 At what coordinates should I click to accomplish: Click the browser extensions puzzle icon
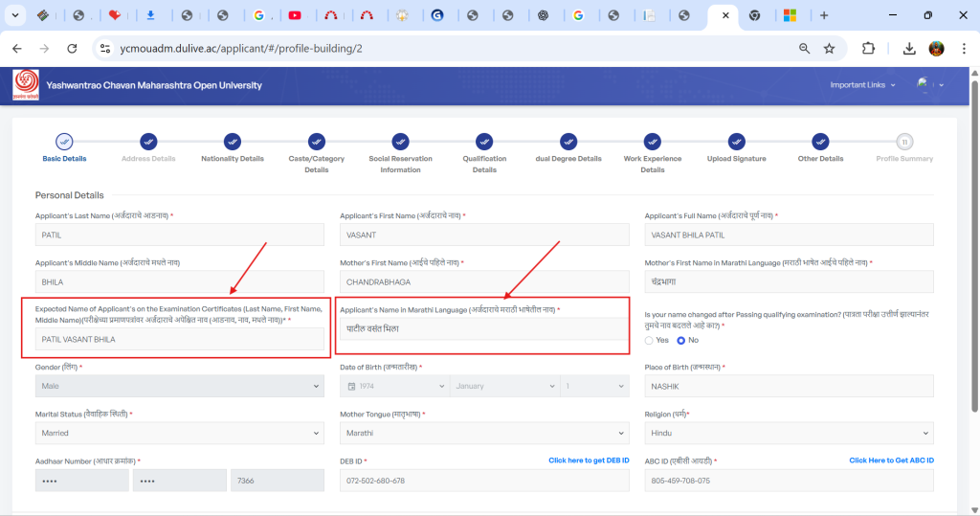click(868, 48)
